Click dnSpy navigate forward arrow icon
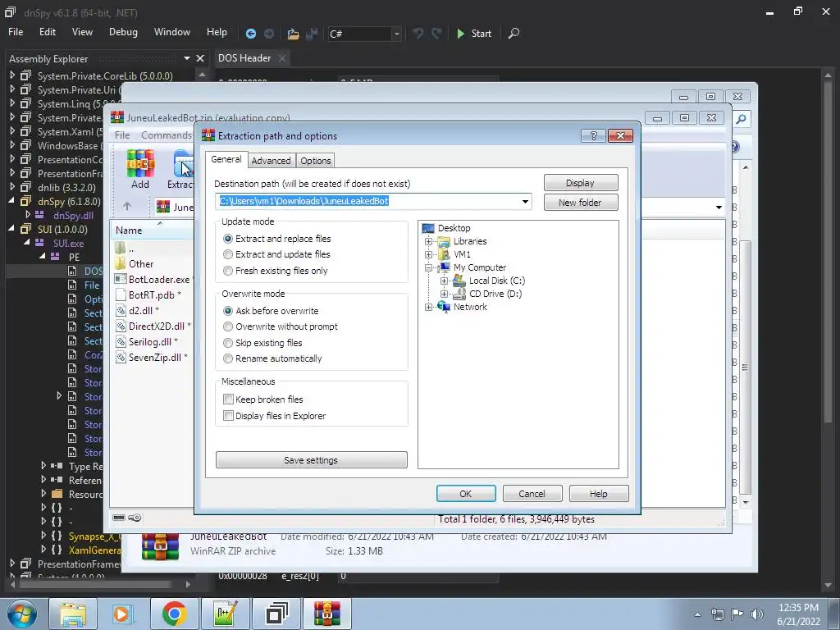The width and height of the screenshot is (840, 630). tap(269, 34)
